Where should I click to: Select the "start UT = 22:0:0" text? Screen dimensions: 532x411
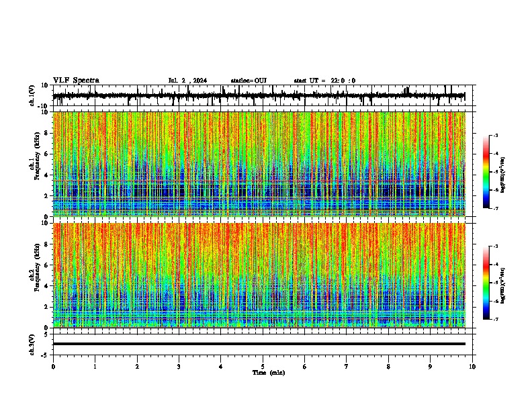tap(324, 81)
